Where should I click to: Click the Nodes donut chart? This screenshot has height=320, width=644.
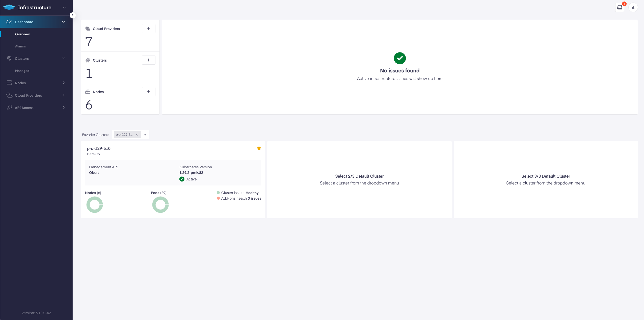[x=95, y=205]
